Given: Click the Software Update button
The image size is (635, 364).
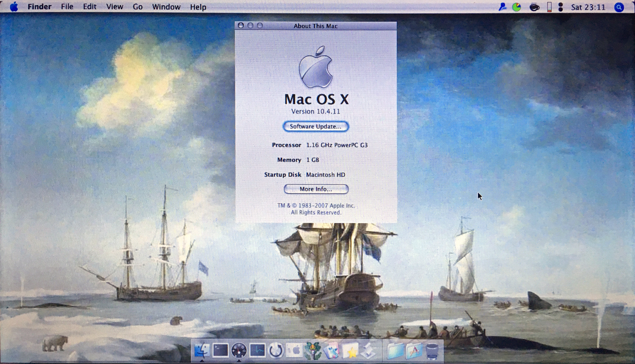Looking at the screenshot, I should tap(316, 126).
